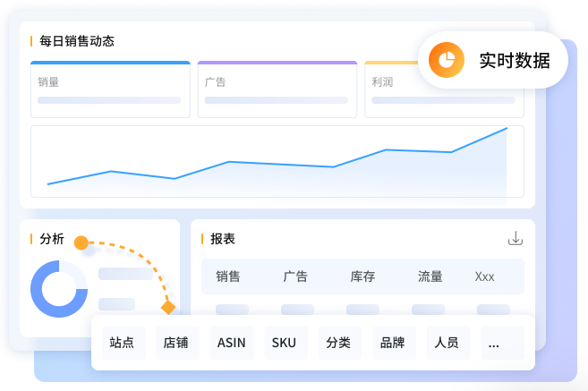Image resolution: width=588 pixels, height=391 pixels.
Task: Click the report download icon
Action: 515,238
